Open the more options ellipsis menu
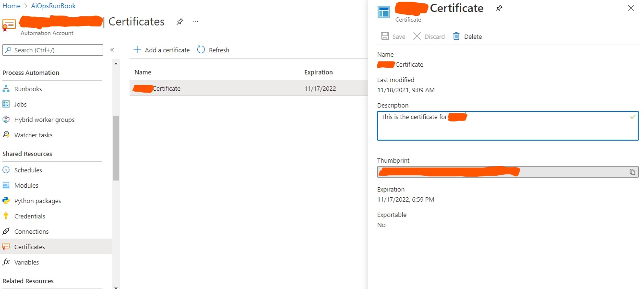 point(195,22)
